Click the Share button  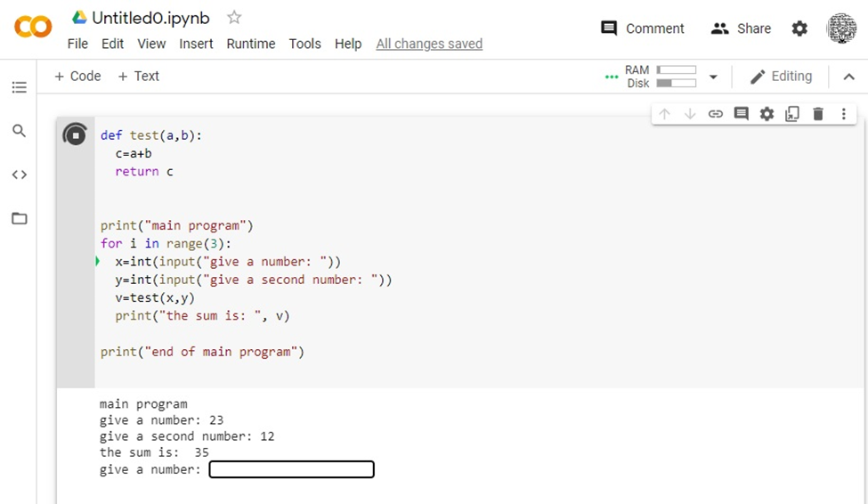pos(741,28)
